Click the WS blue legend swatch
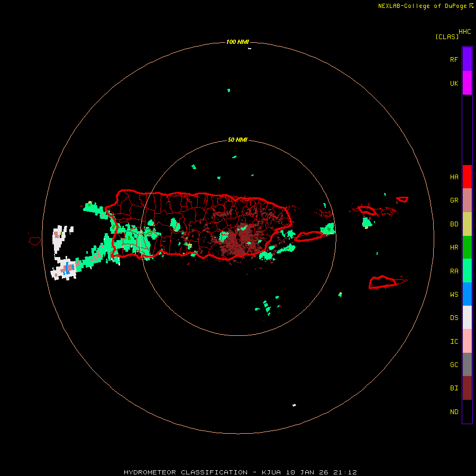The height and width of the screenshot is (476, 476). pos(467,294)
